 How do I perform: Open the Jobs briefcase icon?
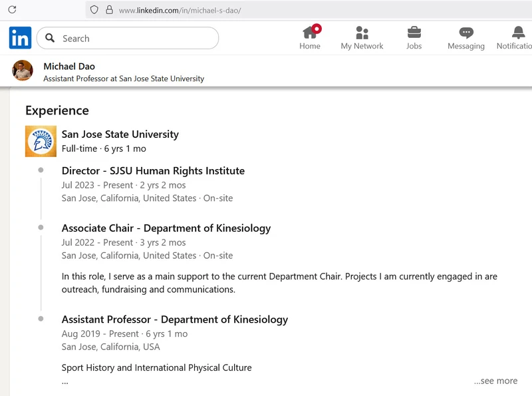pos(414,33)
